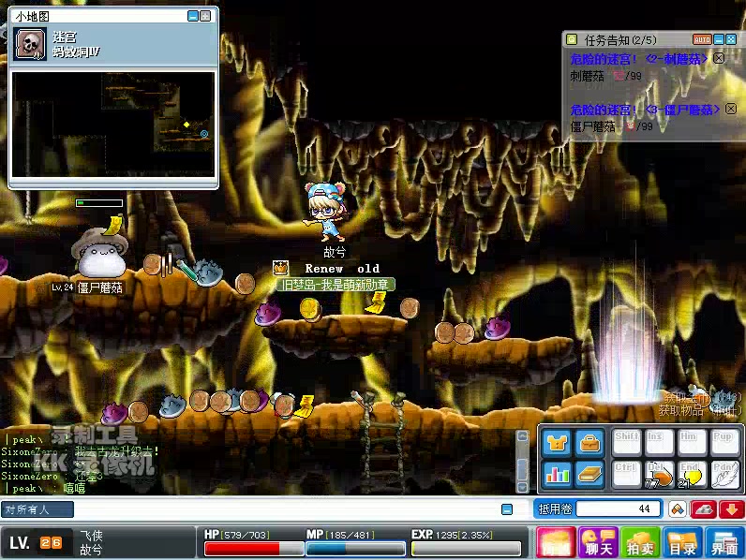The image size is (746, 560).
Task: Open the pink Cash Shop button
Action: coord(555,542)
